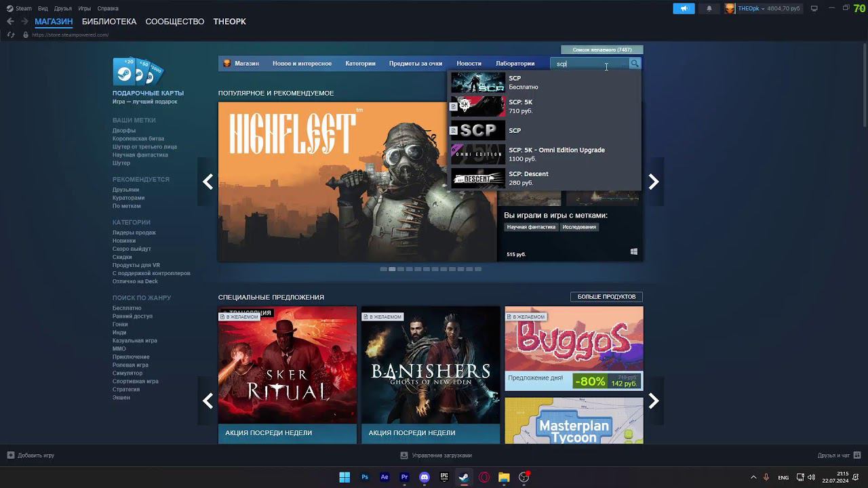Show the next featured game carousel arrow
This screenshot has width=868, height=488.
click(654, 182)
